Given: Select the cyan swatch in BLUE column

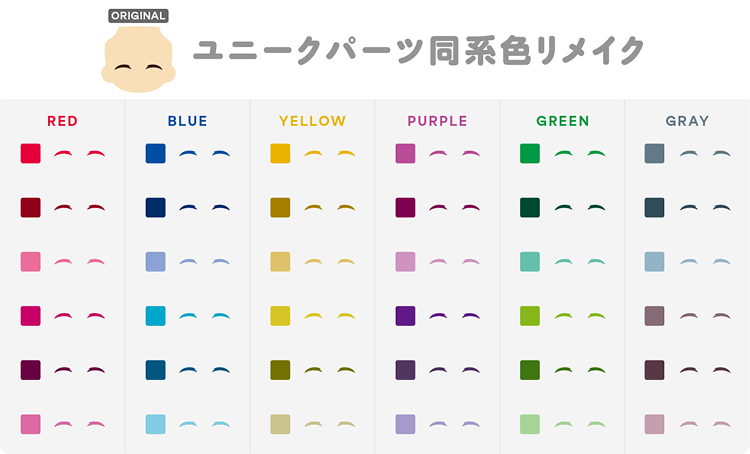Looking at the screenshot, I should (155, 316).
